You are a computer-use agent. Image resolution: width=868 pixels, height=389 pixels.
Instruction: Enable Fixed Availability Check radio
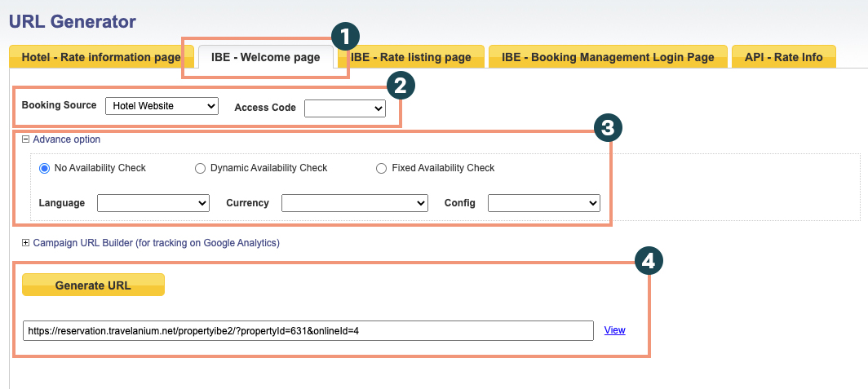coord(381,168)
